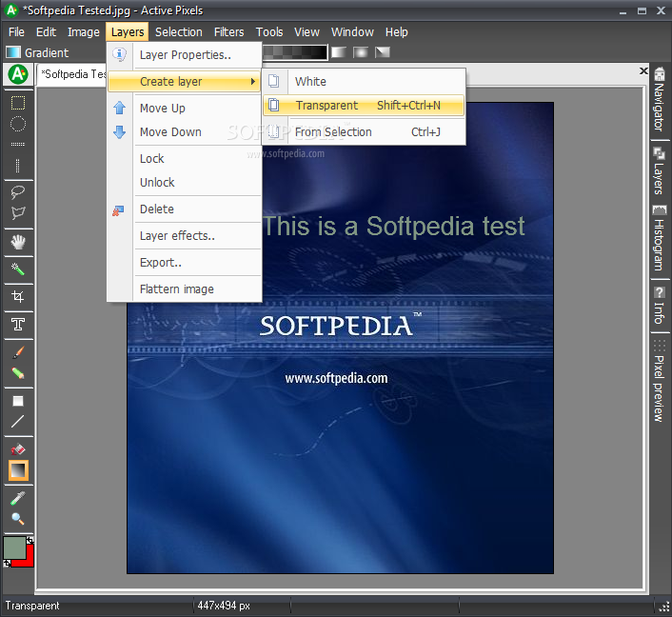Select the rectangular marquee tool
Viewport: 672px width, 617px height.
[x=18, y=103]
